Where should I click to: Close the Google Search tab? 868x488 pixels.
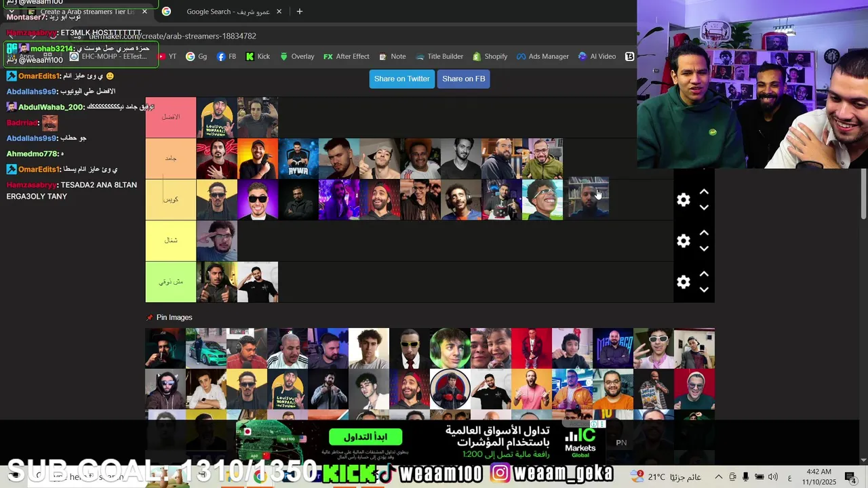pos(279,12)
